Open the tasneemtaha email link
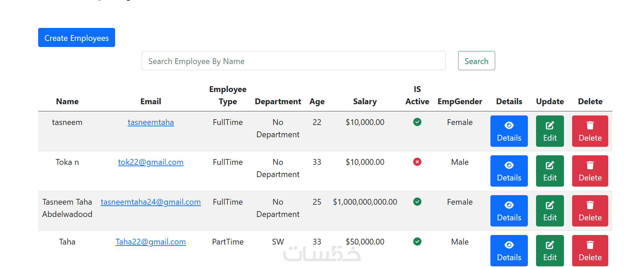Image resolution: width=644 pixels, height=267 pixels. [x=151, y=122]
